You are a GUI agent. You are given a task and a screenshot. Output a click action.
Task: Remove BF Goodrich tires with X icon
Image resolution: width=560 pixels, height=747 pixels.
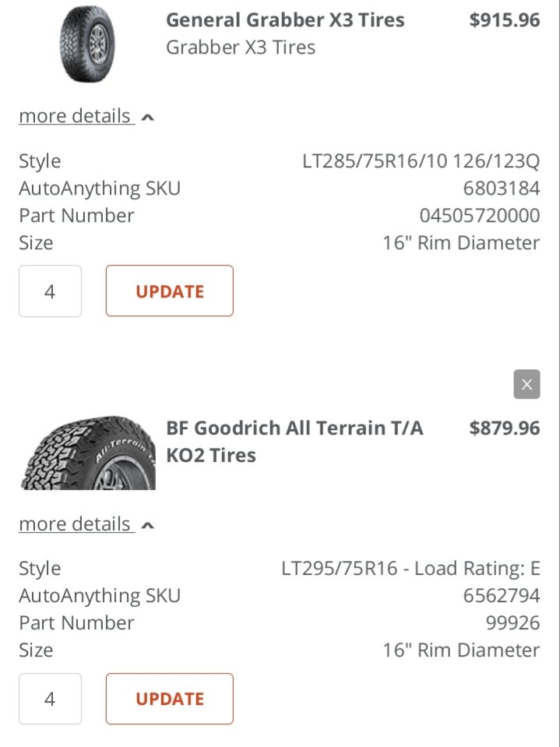[527, 384]
